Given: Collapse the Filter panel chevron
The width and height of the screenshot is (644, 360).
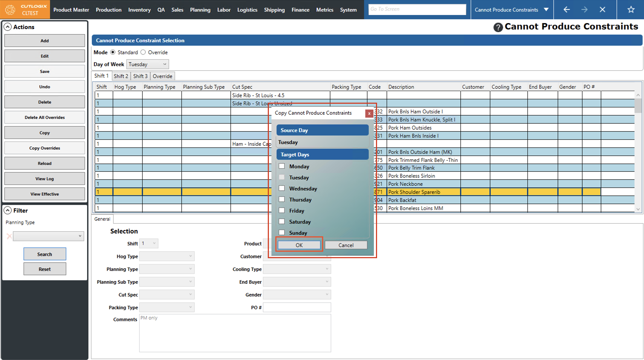Looking at the screenshot, I should click(x=8, y=210).
